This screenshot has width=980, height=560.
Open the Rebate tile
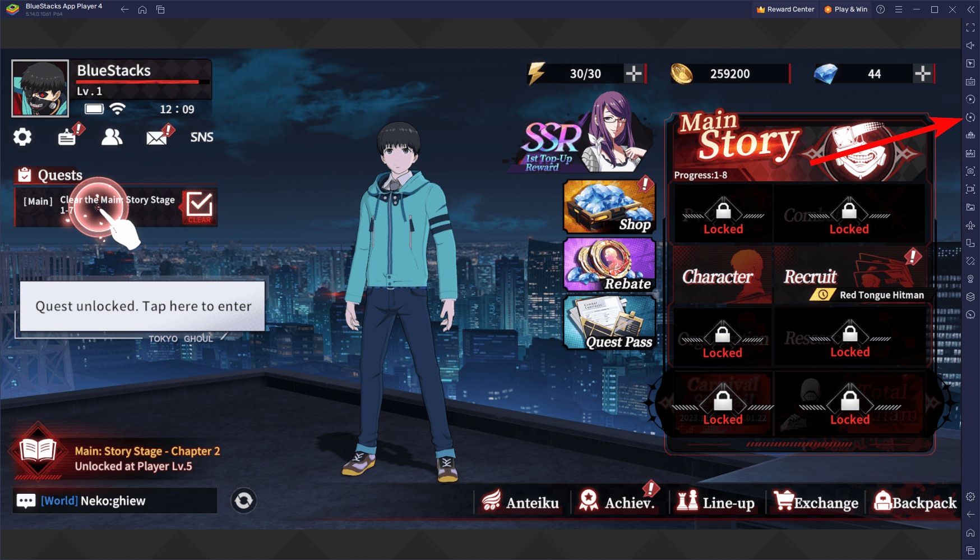[x=609, y=264]
